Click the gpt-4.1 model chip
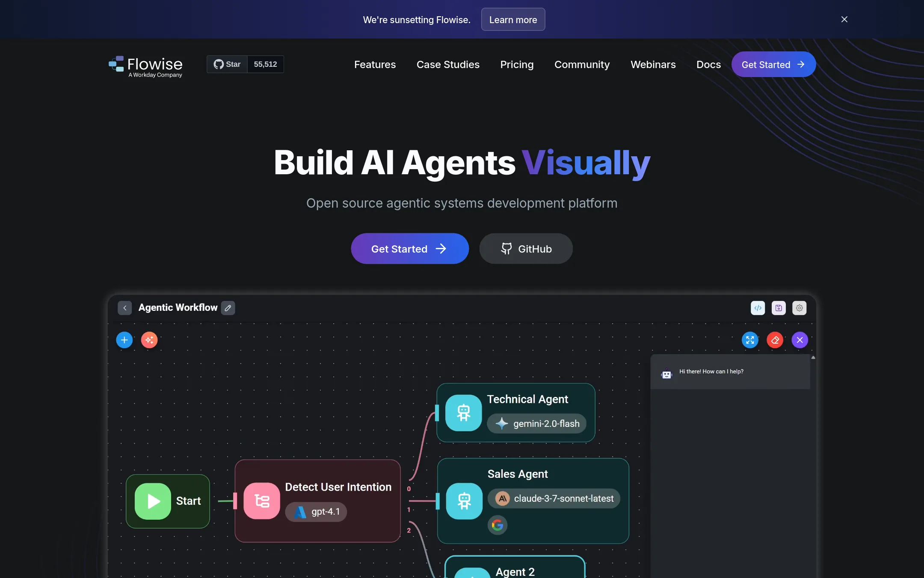 point(316,512)
